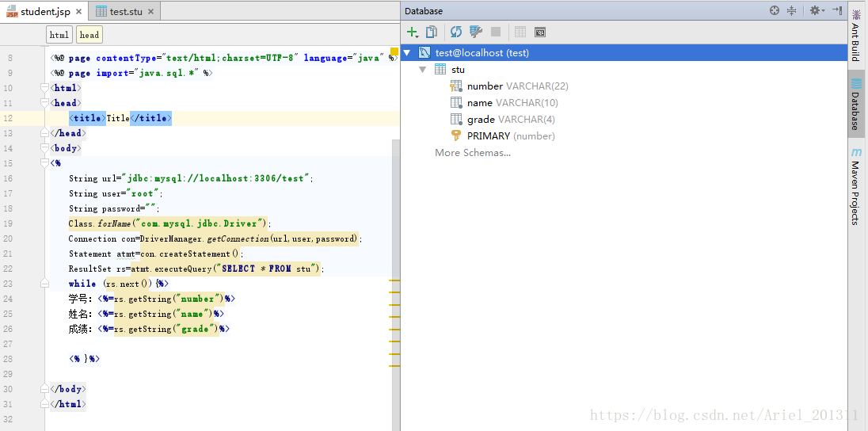The image size is (868, 431).
Task: Select the PRIMARY (number) key row
Action: click(511, 136)
